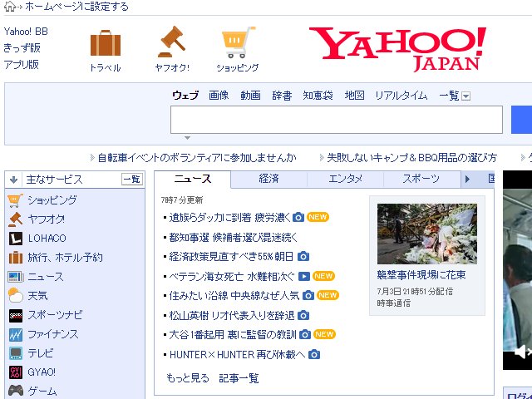The image size is (532, 399).
Task: Click camera icon next to 住みたい沿線 headline
Action: coord(308,296)
